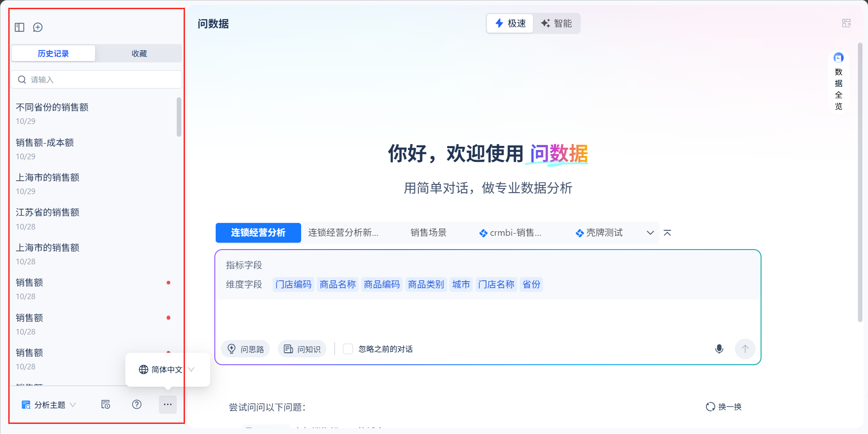Click the layout icon at top right
This screenshot has width=868, height=434.
[x=846, y=23]
